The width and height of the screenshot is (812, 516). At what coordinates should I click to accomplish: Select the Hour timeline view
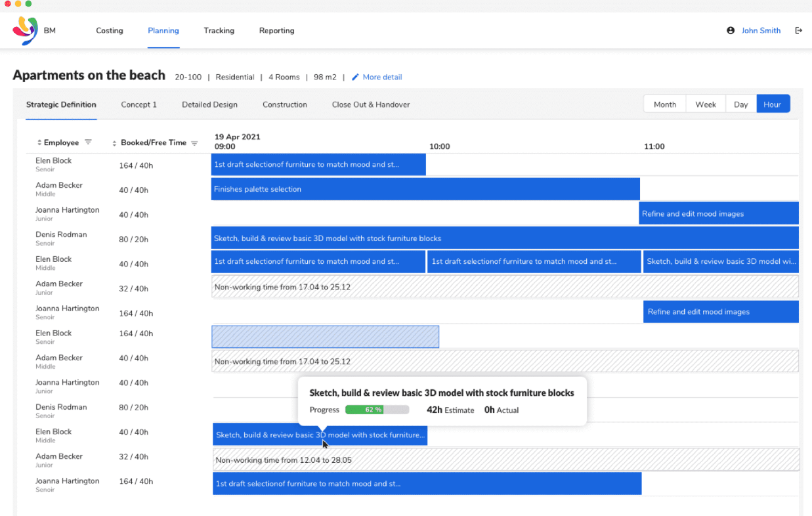(x=773, y=104)
